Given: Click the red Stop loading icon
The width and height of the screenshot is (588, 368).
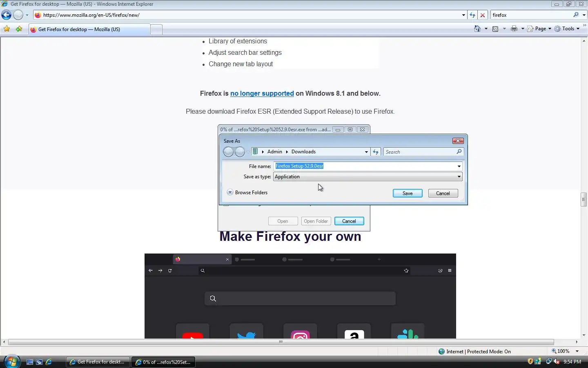Looking at the screenshot, I should pos(483,15).
